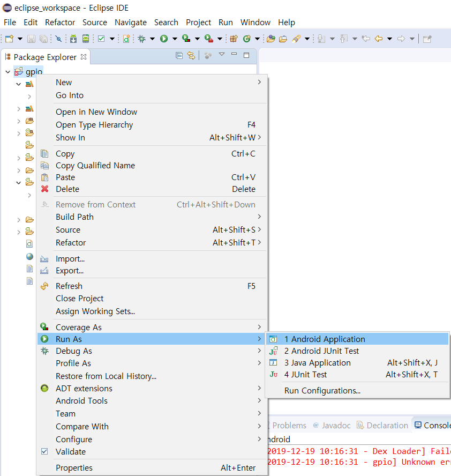
Task: Click the New Android XML file icon
Action: point(126,39)
